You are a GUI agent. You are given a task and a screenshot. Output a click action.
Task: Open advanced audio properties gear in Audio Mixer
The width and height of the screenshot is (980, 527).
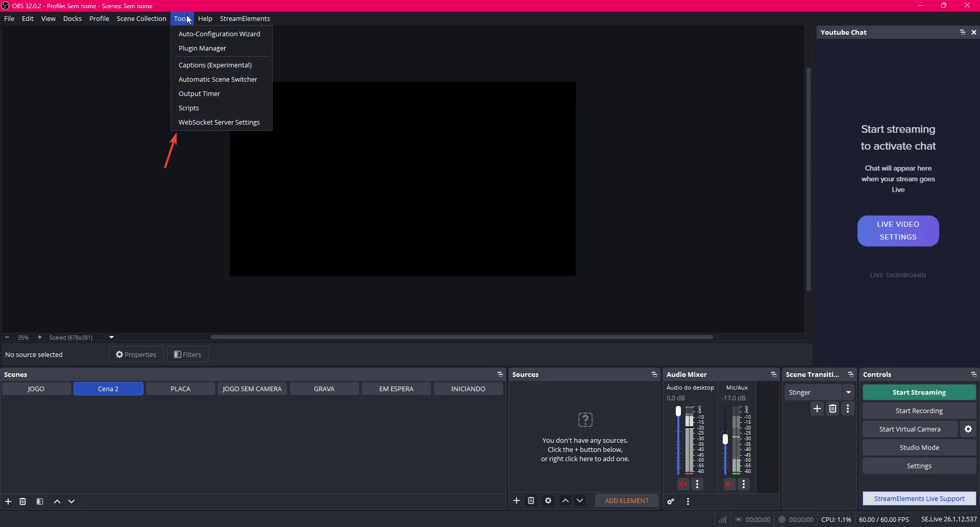click(671, 501)
